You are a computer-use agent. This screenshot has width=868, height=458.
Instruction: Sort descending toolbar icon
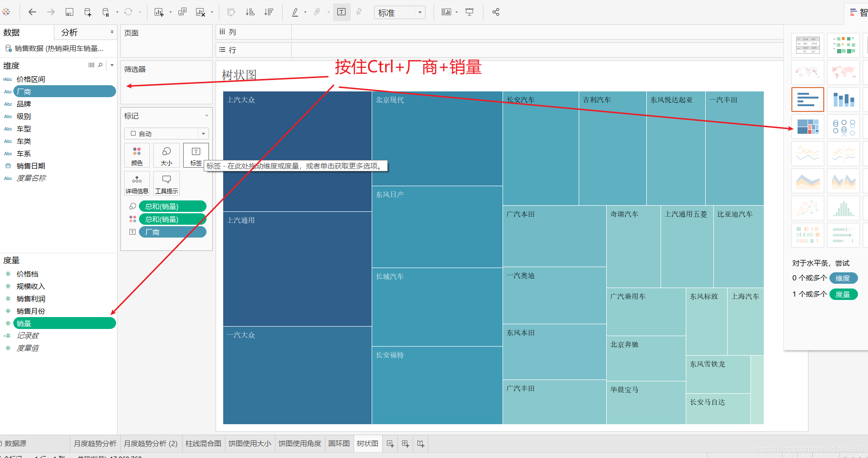pyautogui.click(x=269, y=12)
